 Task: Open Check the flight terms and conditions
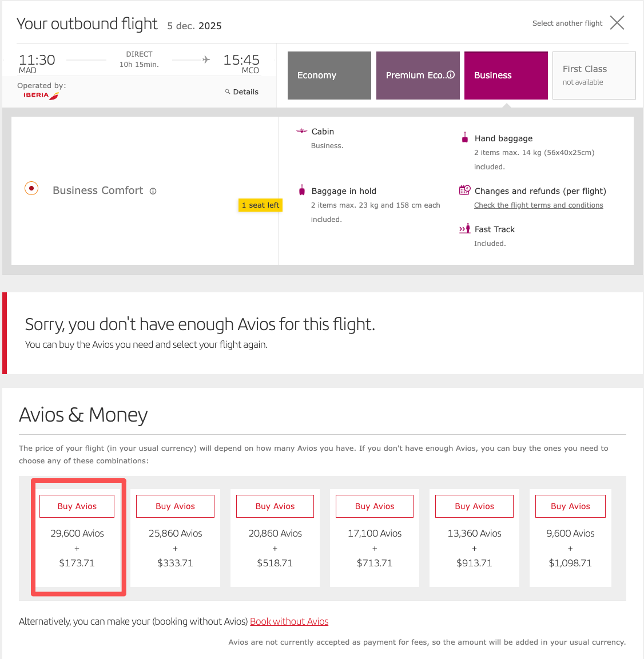pyautogui.click(x=539, y=205)
